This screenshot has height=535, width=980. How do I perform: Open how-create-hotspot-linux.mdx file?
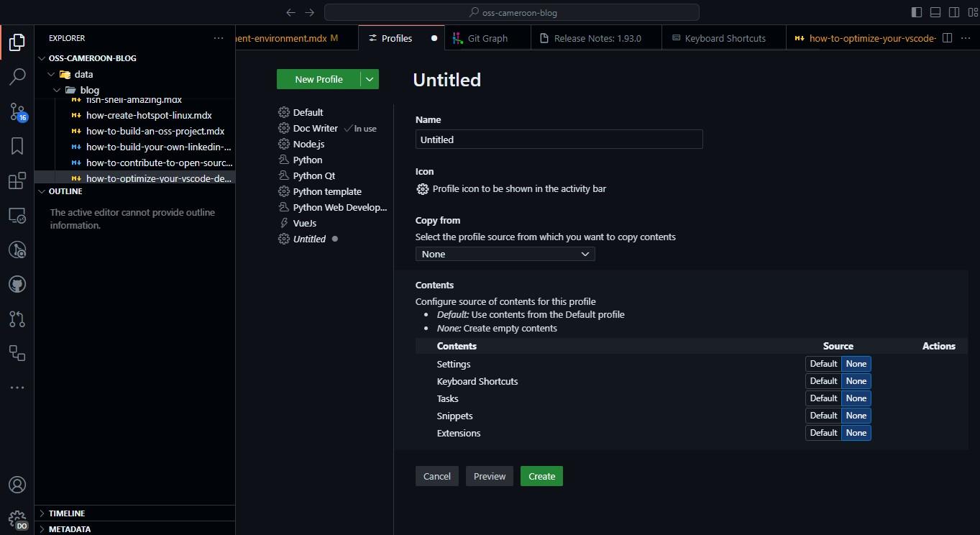pos(149,115)
